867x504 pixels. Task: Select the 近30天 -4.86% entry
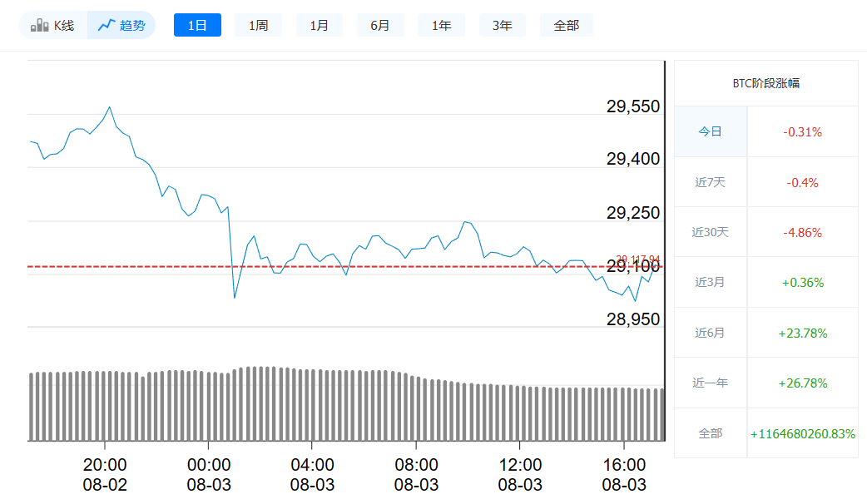click(765, 232)
